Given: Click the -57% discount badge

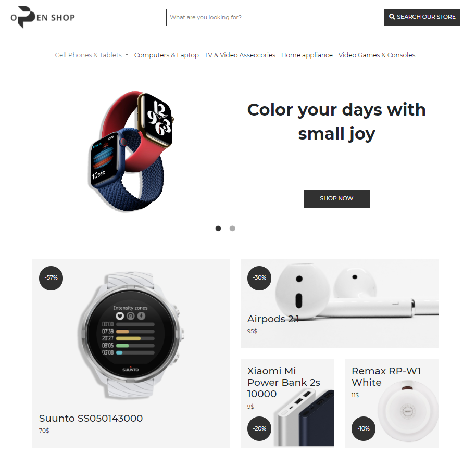Looking at the screenshot, I should [51, 278].
